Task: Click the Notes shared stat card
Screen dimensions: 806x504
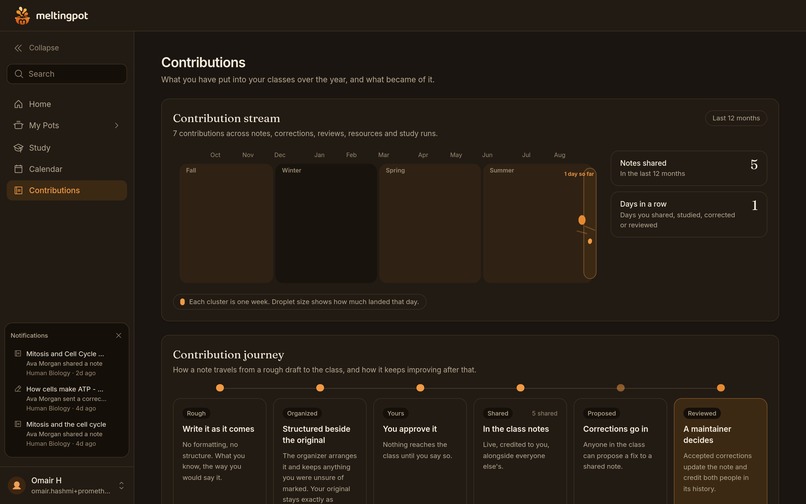Action: (x=689, y=168)
